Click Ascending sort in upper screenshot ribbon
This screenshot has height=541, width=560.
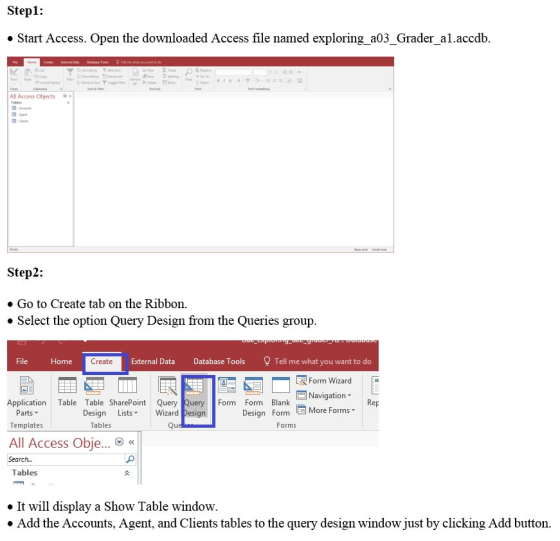87,70
